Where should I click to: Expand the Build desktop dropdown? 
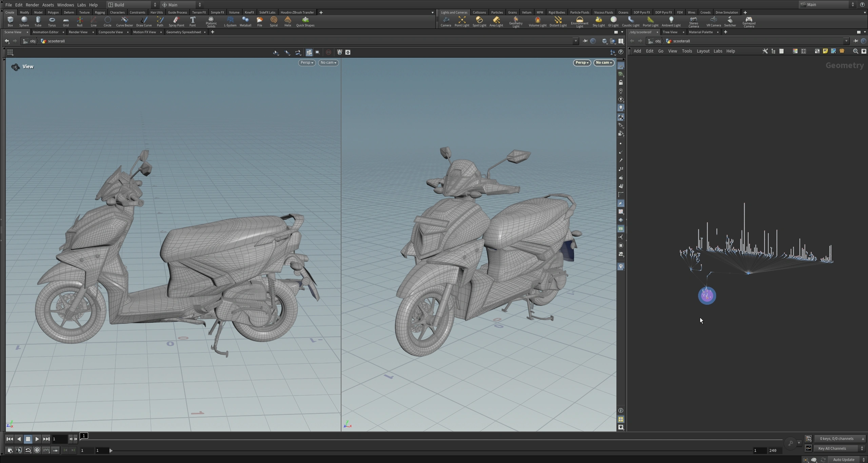tap(132, 5)
